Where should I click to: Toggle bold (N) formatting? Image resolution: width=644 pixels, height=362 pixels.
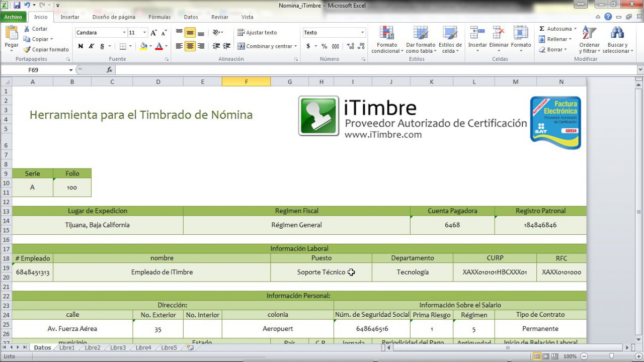(x=80, y=46)
